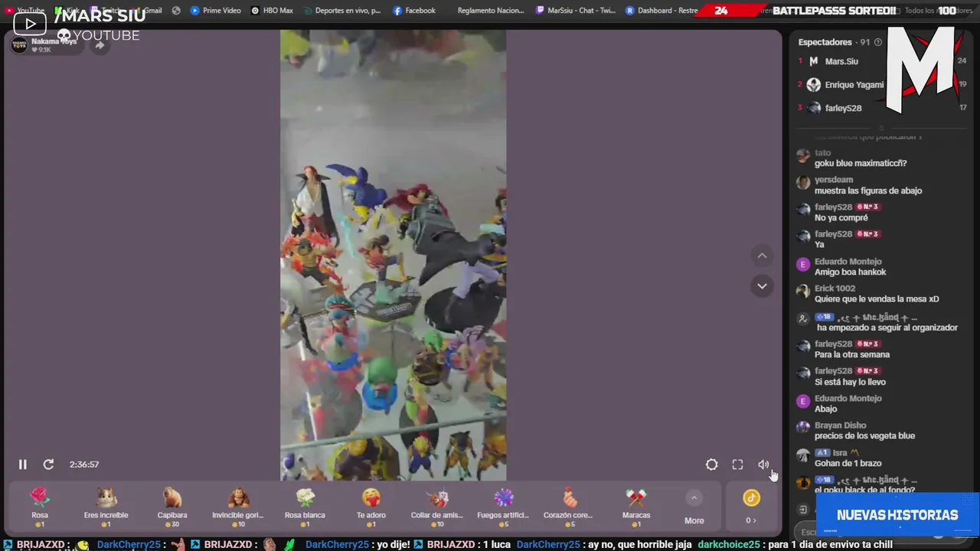This screenshot has height=551, width=980.
Task: Open the Dashboard - Restre bookmark
Action: point(660,11)
